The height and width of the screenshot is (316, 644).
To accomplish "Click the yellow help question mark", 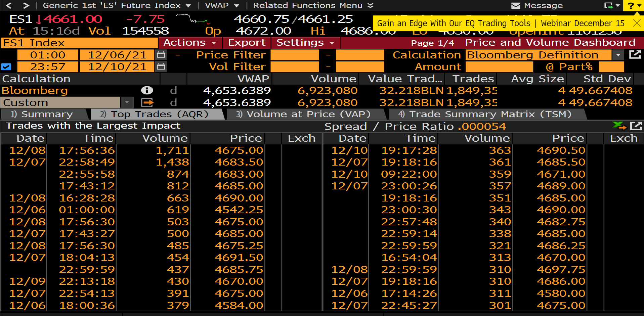I will (631, 6).
